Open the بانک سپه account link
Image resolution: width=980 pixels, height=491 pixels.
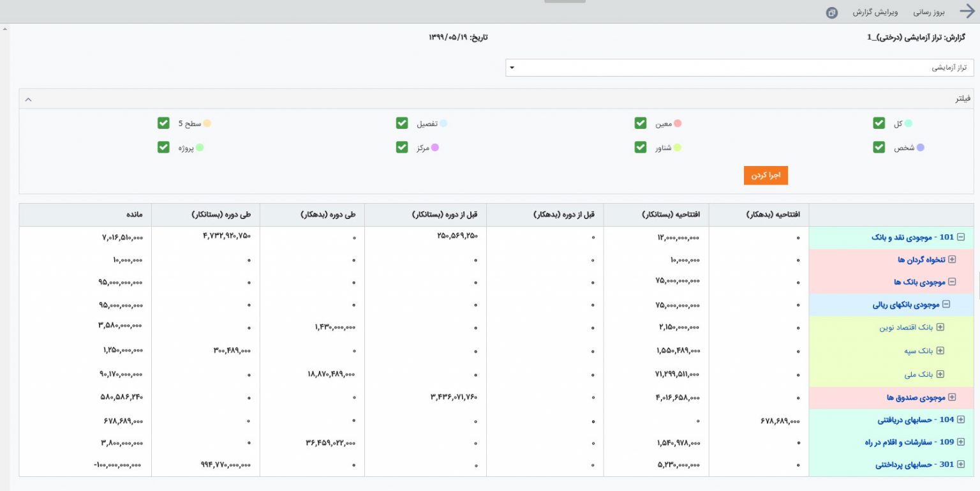coord(918,351)
